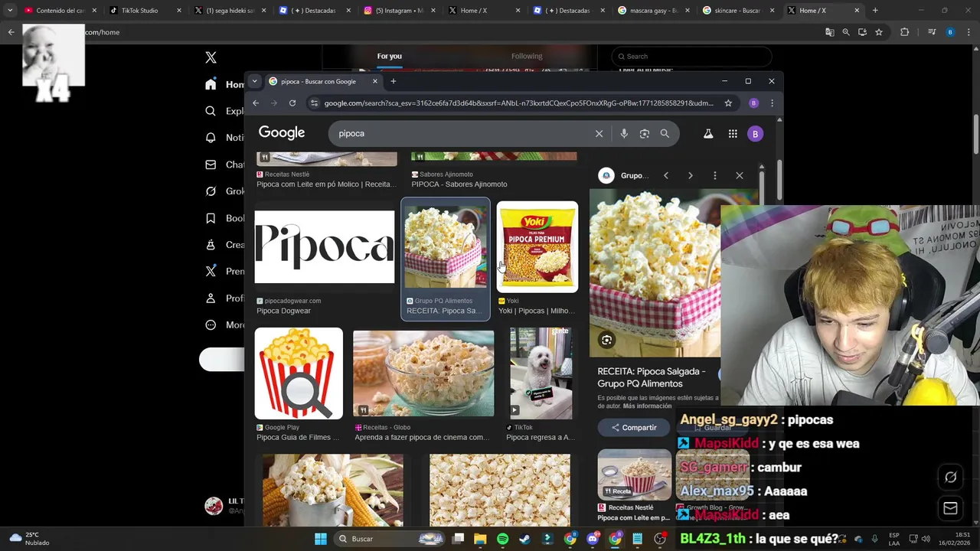The width and height of the screenshot is (980, 551).
Task: Search inside image with Lens icon
Action: [606, 340]
